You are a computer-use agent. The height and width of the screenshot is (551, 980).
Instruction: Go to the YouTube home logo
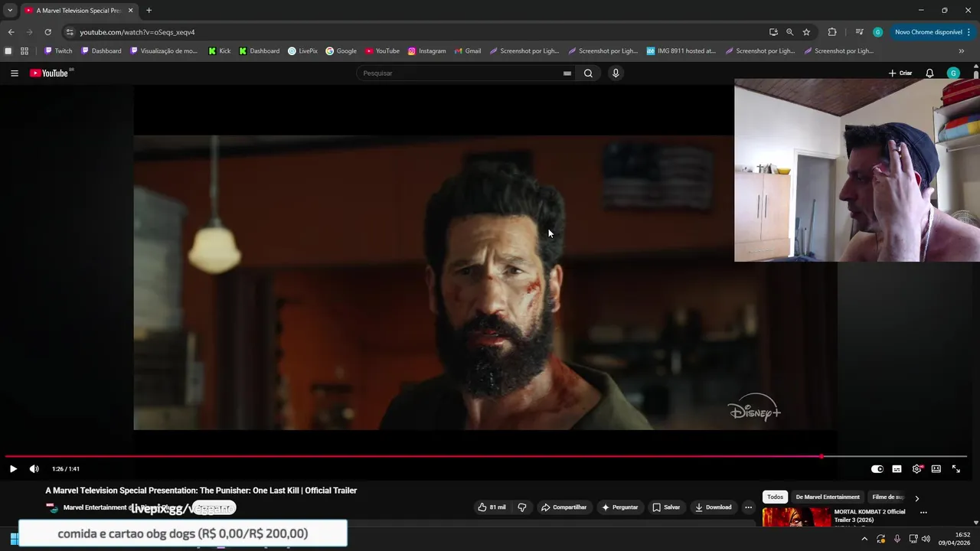[50, 73]
